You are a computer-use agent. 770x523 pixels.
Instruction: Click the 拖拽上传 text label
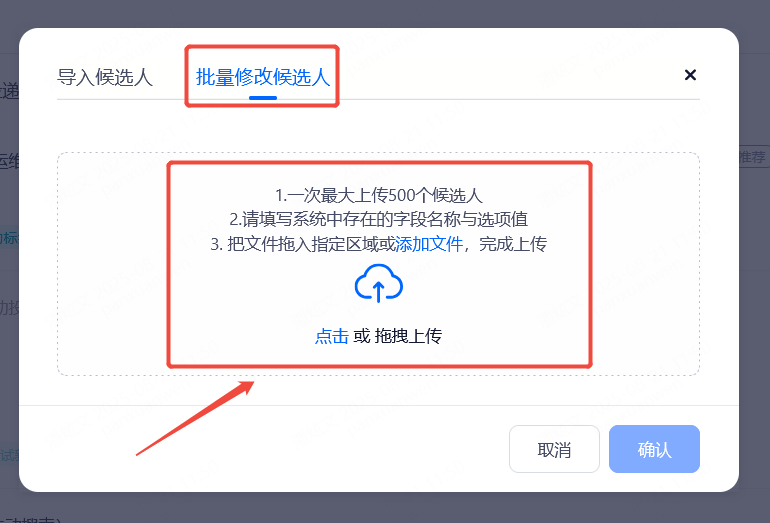click(408, 336)
